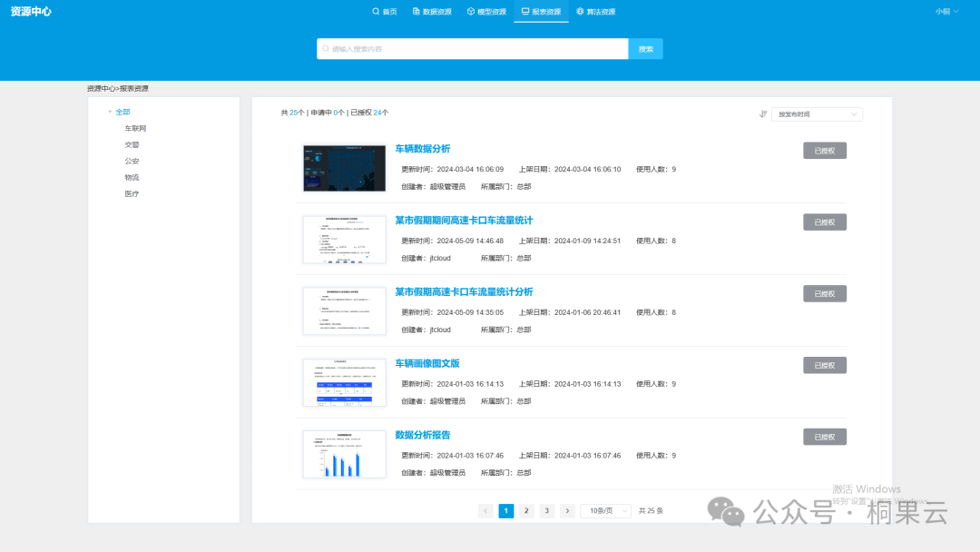
Task: Select 医疗 category in the sidebar
Action: click(132, 194)
